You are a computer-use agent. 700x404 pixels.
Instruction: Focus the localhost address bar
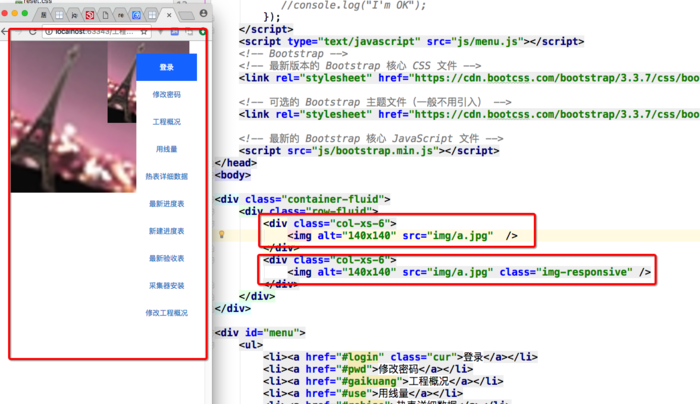click(96, 32)
